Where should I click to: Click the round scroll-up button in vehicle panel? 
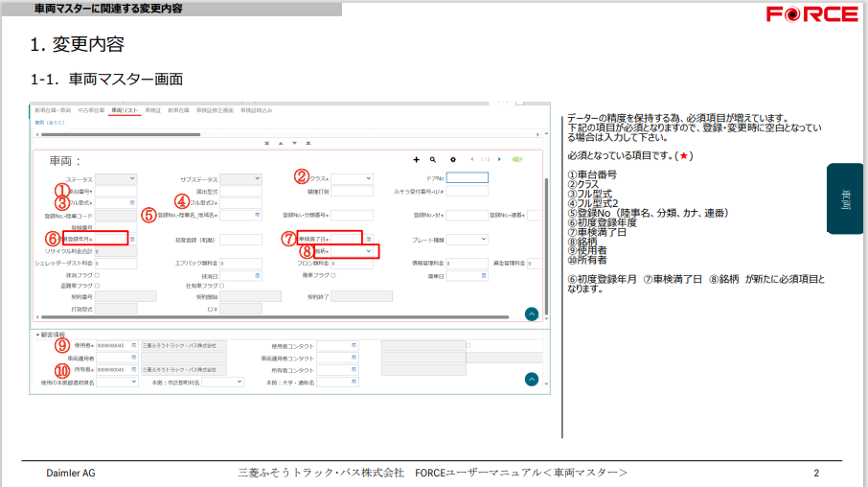pos(532,313)
